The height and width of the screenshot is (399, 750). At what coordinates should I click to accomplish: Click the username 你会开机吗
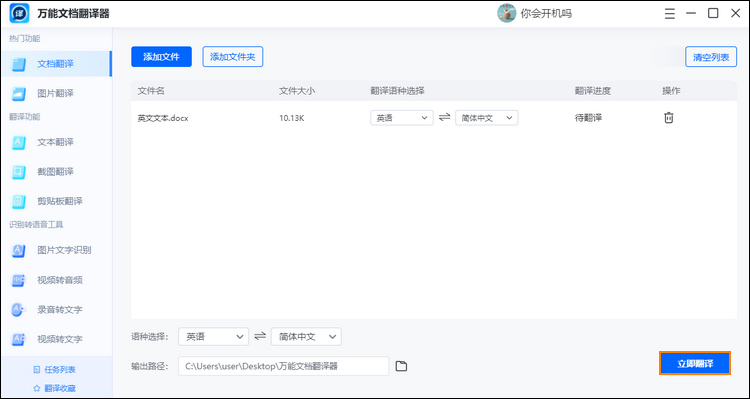(546, 13)
